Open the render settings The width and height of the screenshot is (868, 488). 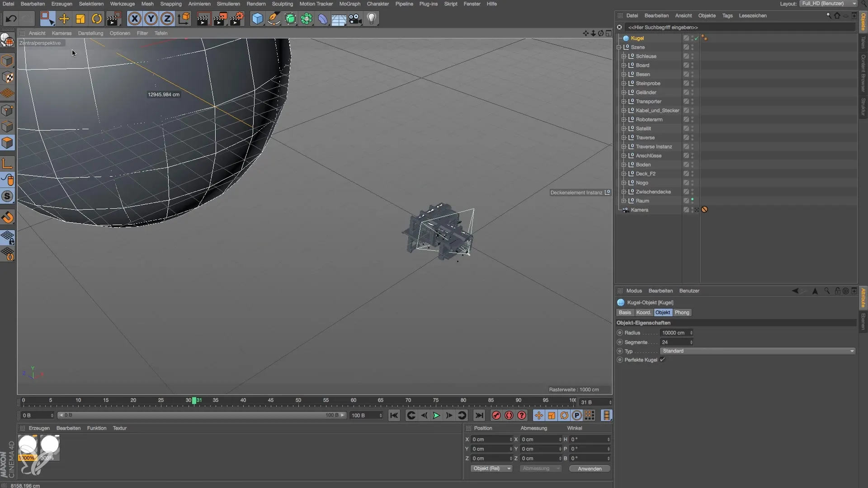[237, 19]
